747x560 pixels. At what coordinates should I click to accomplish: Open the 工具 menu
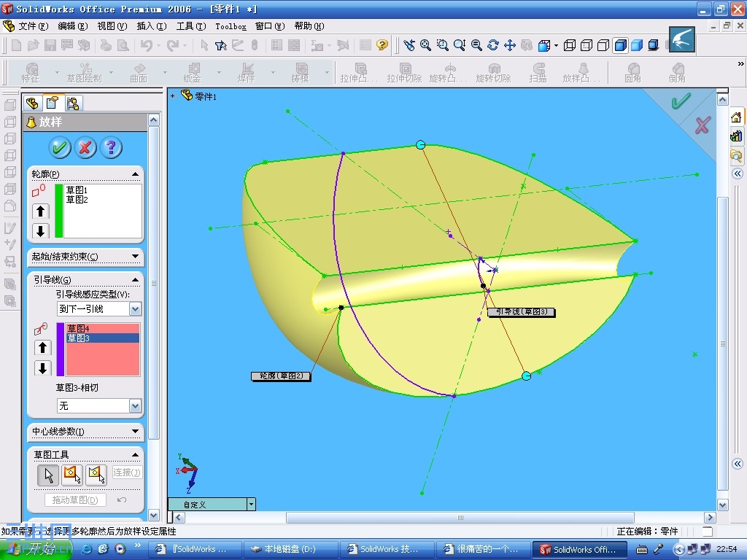pos(190,26)
